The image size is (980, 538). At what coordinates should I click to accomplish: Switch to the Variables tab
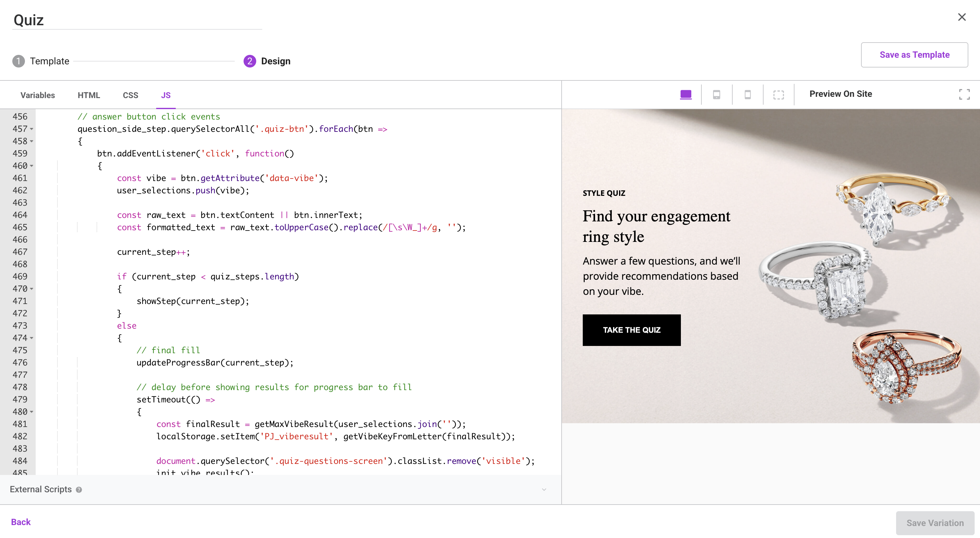[37, 95]
